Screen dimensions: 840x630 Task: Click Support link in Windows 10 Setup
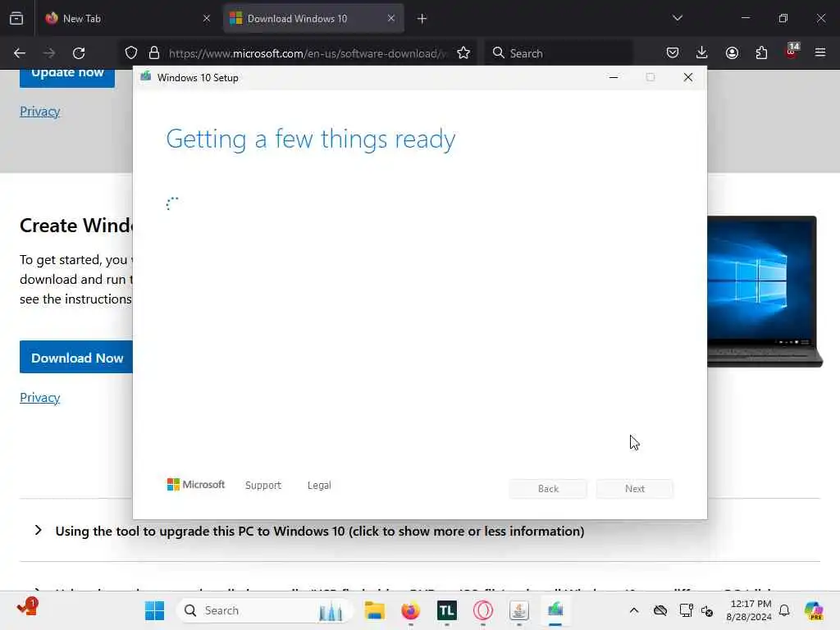coord(263,486)
